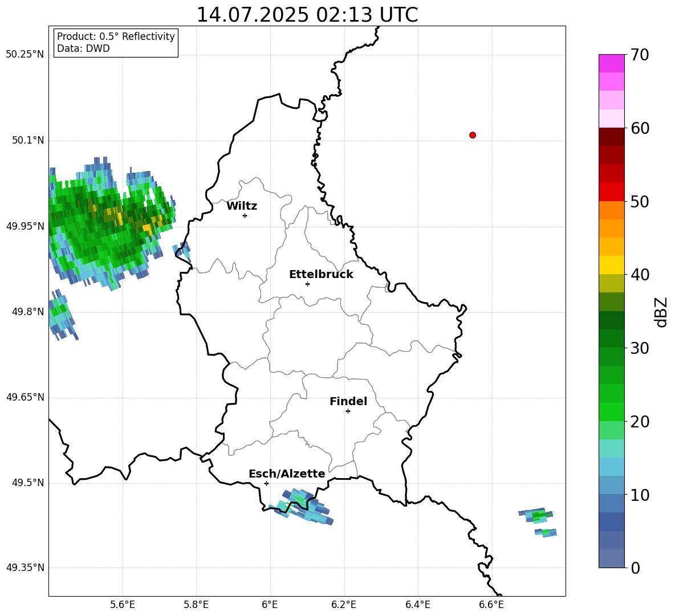Click the 6.6°E longitude label

point(491,605)
